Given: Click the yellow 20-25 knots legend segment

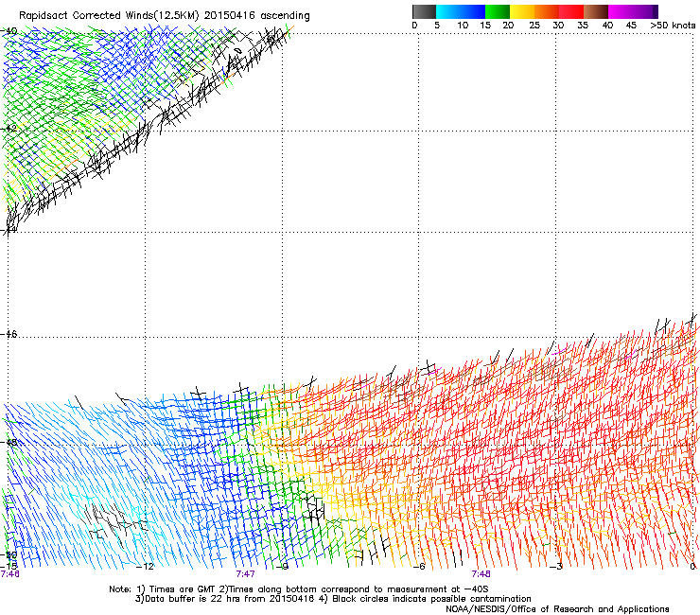Looking at the screenshot, I should pyautogui.click(x=522, y=11).
